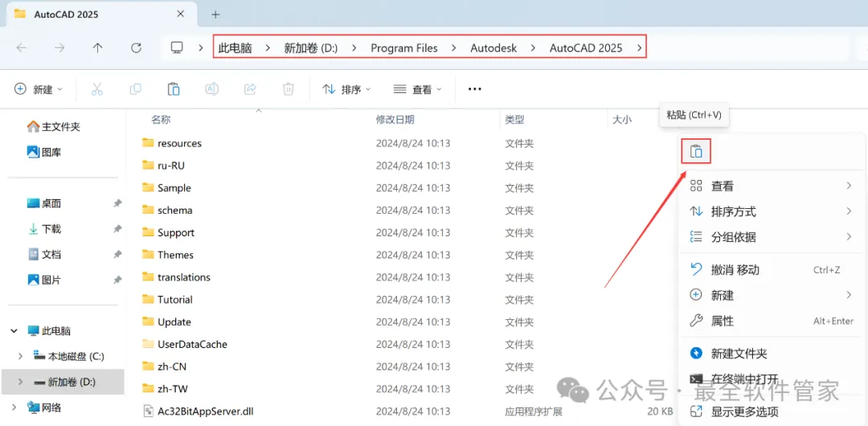Viewport: 868px width, 426px height.
Task: Click Program Files in the address bar
Action: click(404, 48)
